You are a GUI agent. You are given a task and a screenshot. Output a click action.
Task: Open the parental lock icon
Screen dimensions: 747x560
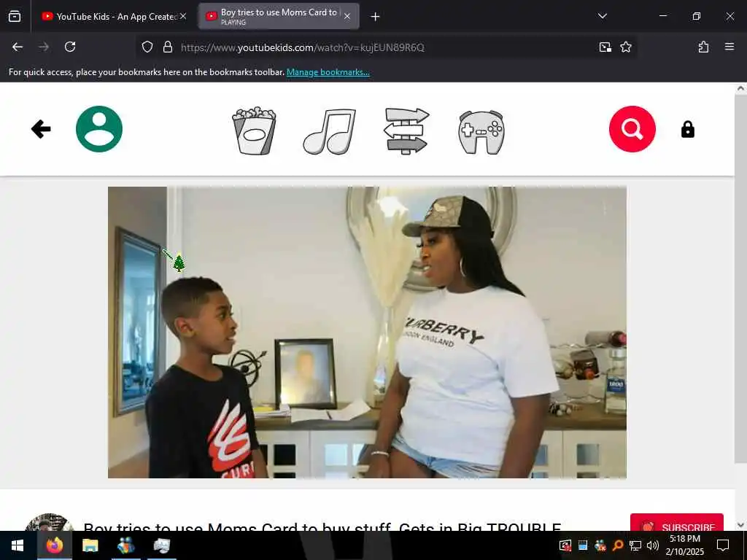[x=687, y=129]
